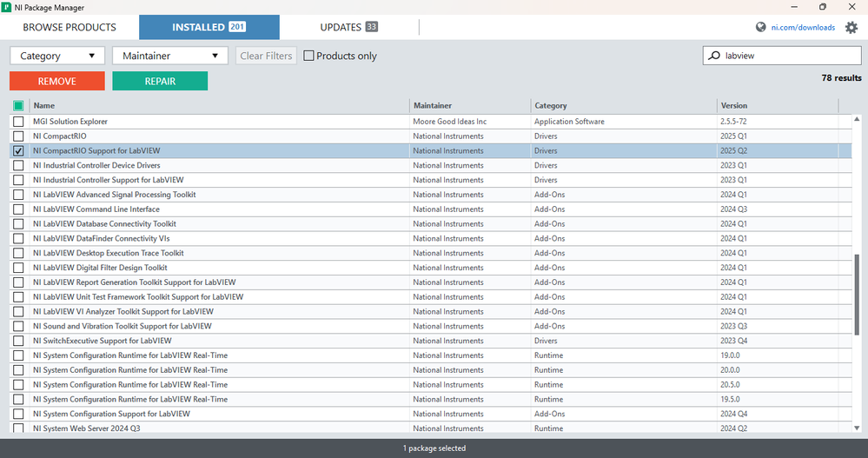Click the globe icon beside ni.com/downloads

760,27
